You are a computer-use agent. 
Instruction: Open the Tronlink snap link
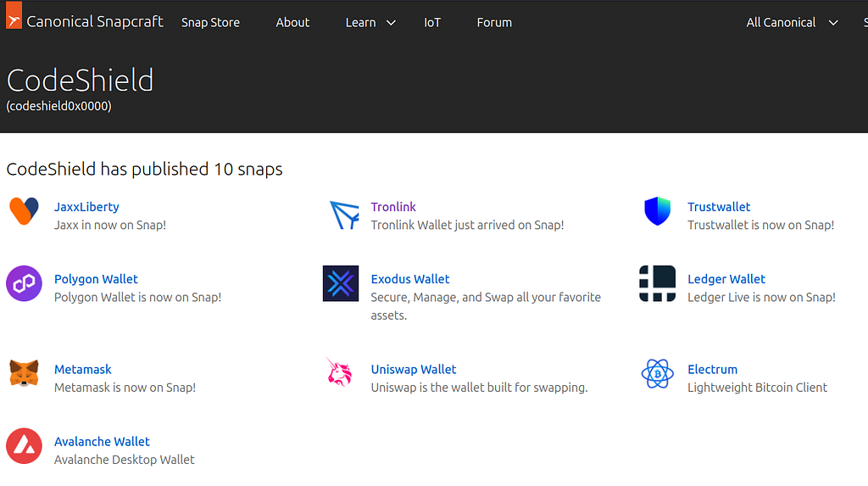click(393, 207)
